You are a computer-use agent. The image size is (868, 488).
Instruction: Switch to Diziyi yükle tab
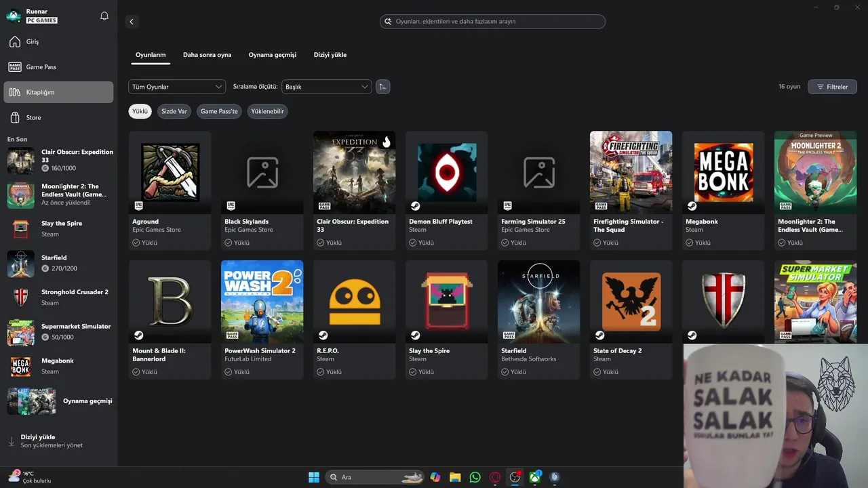coord(330,55)
